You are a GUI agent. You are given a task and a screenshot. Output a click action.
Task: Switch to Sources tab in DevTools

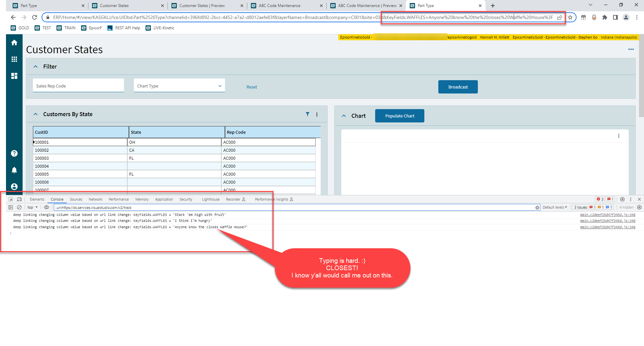point(76,199)
